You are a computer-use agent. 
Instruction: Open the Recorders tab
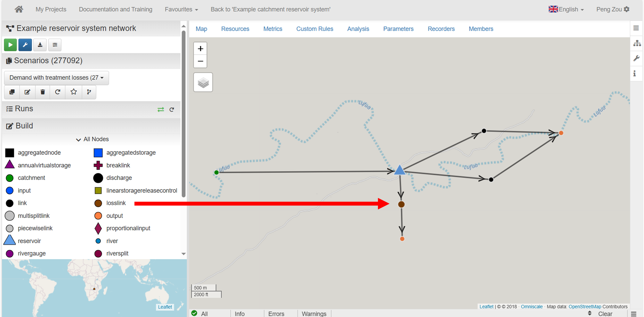441,29
